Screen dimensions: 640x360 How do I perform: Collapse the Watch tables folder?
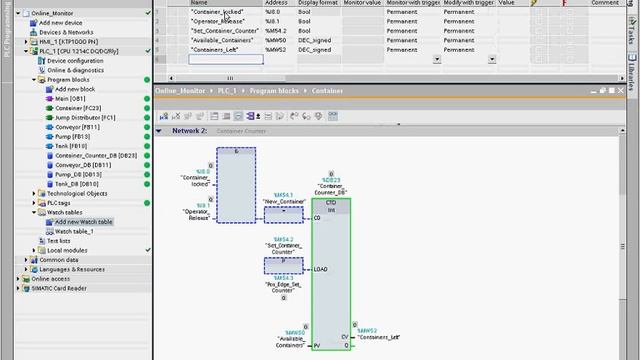[34, 212]
